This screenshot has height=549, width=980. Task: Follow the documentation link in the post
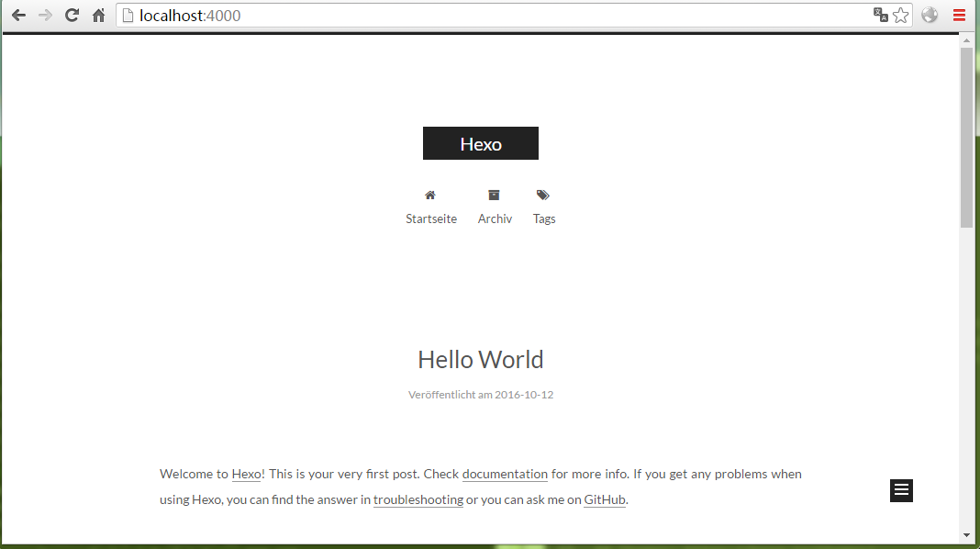pos(504,474)
